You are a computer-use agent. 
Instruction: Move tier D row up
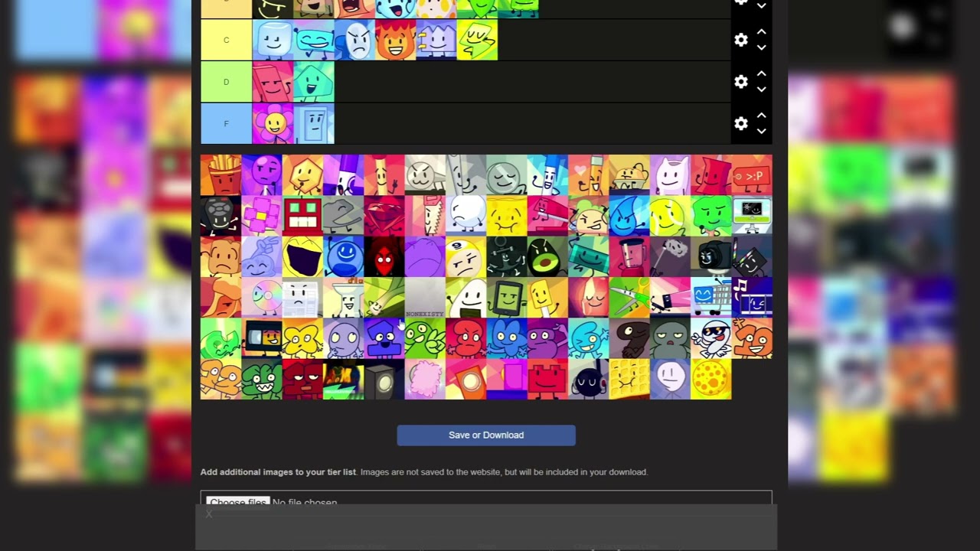click(x=761, y=73)
